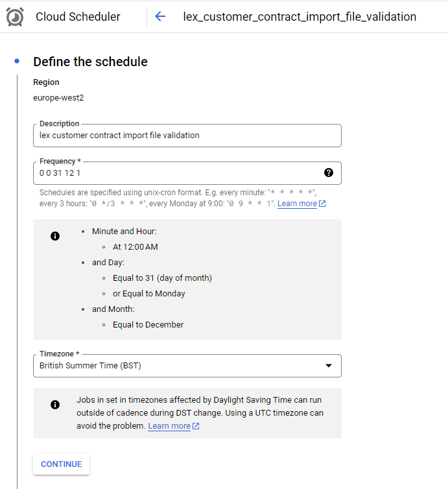The width and height of the screenshot is (448, 489).
Task: Click the info icon in DST notice
Action: pyautogui.click(x=55, y=405)
